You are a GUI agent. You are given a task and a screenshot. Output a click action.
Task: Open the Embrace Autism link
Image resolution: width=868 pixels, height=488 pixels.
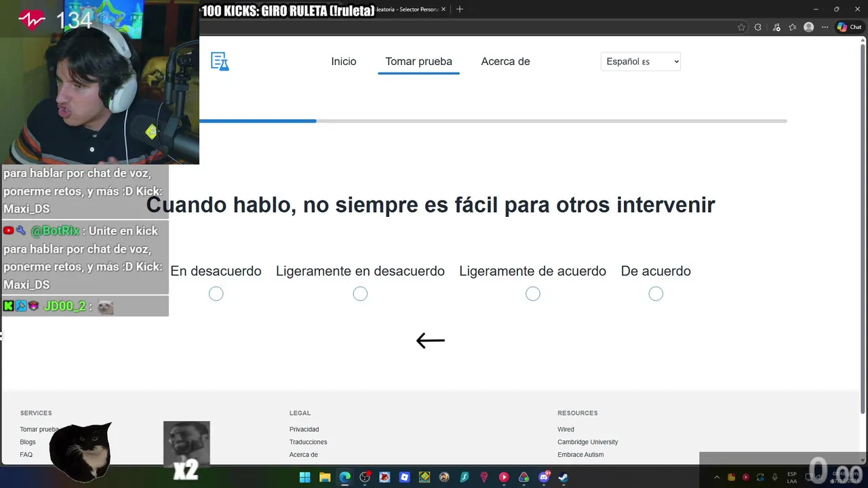click(x=580, y=455)
